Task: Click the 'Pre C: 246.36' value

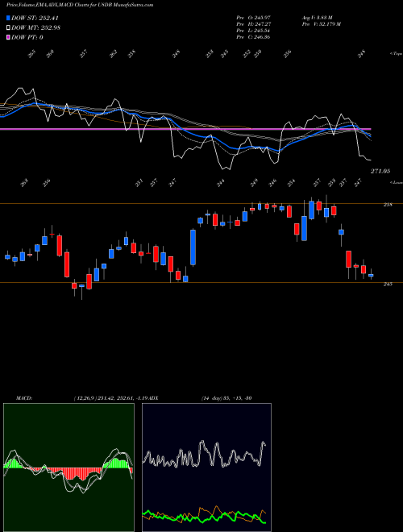Action: click(x=253, y=37)
